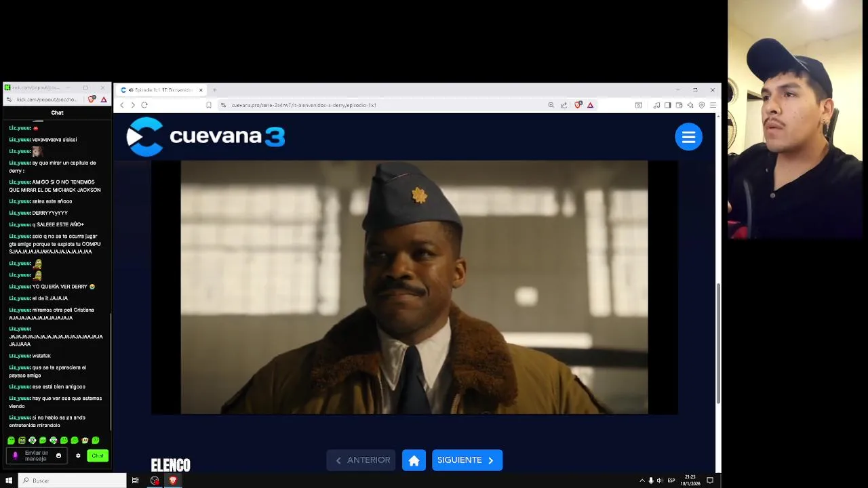The width and height of the screenshot is (868, 488).
Task: Click the ELENCO heading
Action: (x=170, y=465)
